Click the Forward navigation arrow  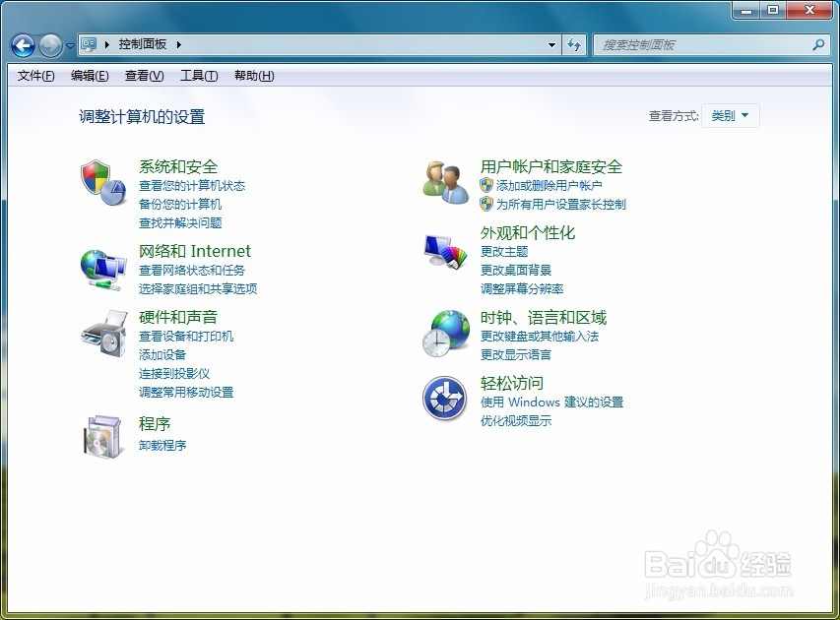pyautogui.click(x=51, y=45)
